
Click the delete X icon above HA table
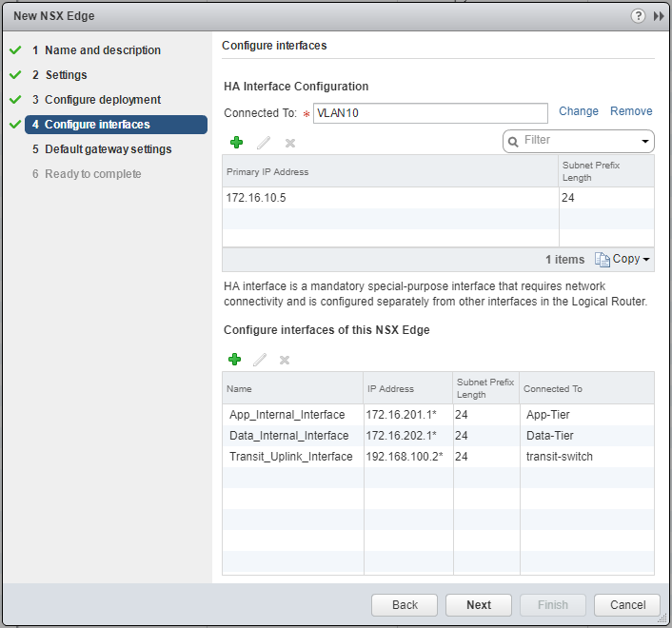290,142
